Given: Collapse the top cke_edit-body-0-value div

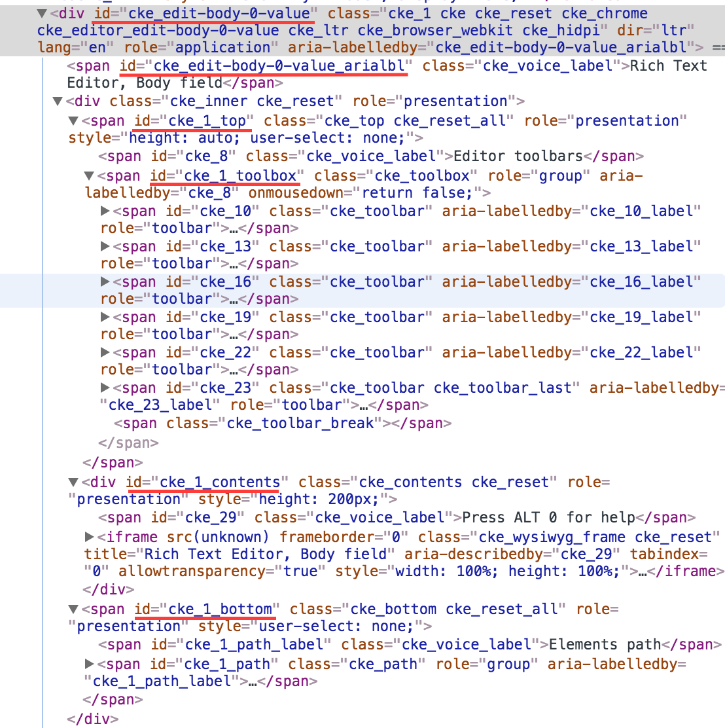Looking at the screenshot, I should [x=41, y=13].
